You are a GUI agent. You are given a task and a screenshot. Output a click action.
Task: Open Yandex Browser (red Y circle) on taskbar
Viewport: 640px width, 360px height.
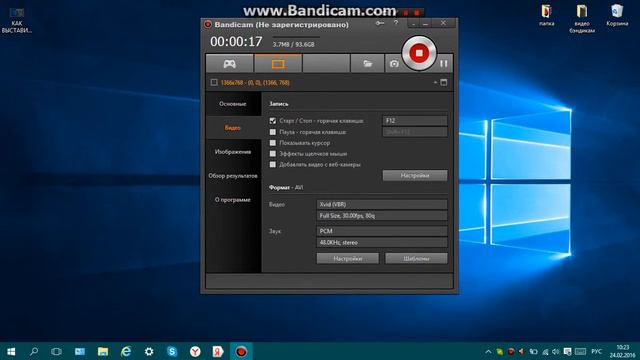pyautogui.click(x=195, y=351)
